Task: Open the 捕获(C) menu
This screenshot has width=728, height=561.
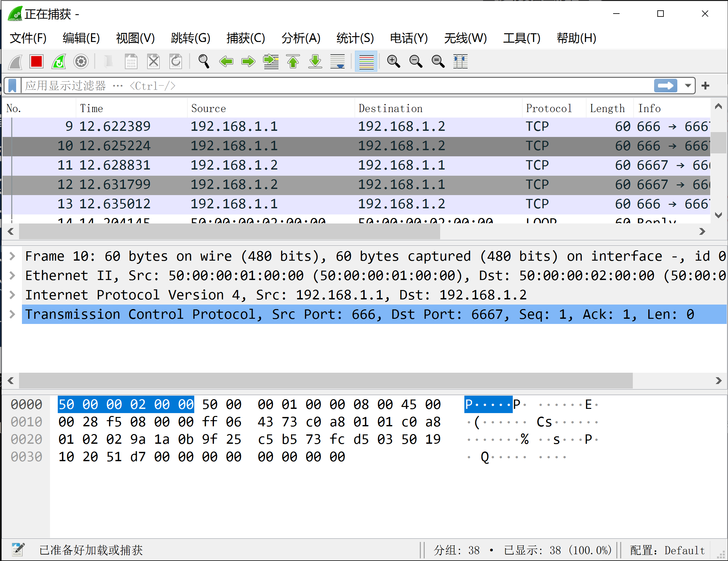Action: (x=246, y=38)
